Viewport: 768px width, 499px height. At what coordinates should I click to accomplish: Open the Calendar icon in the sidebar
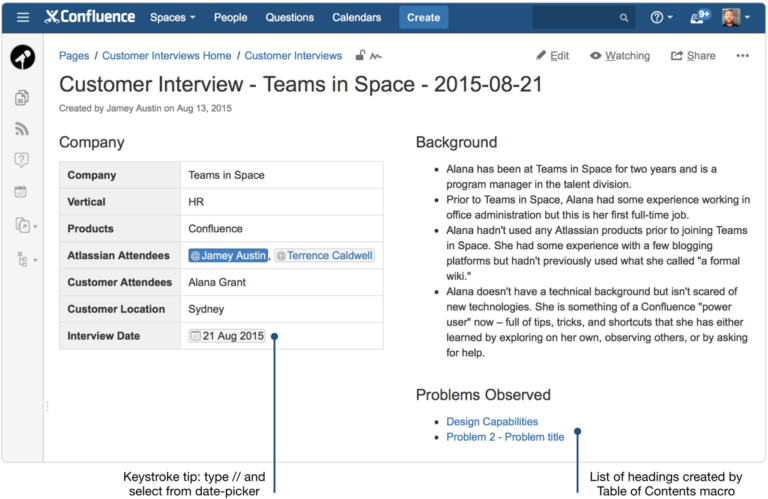[x=21, y=191]
